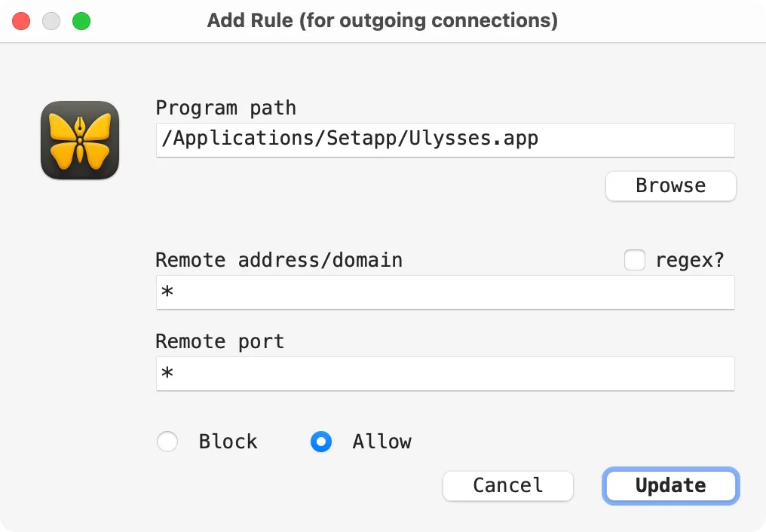The width and height of the screenshot is (766, 532).
Task: Click the "Remote address/domain" label
Action: (x=279, y=260)
